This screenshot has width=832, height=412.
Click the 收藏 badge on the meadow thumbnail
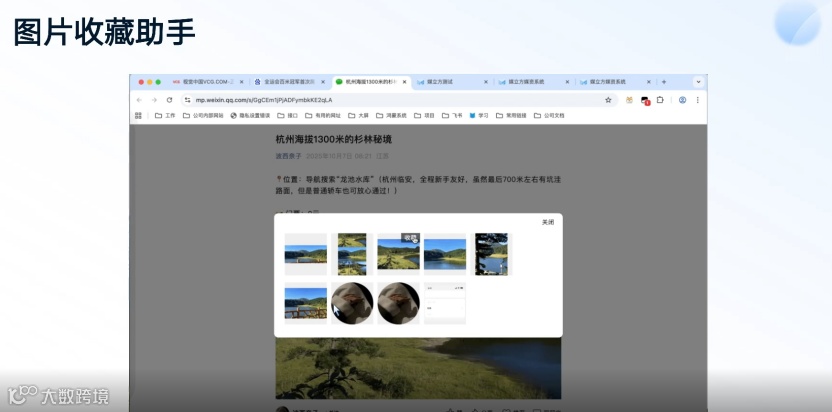coord(410,237)
